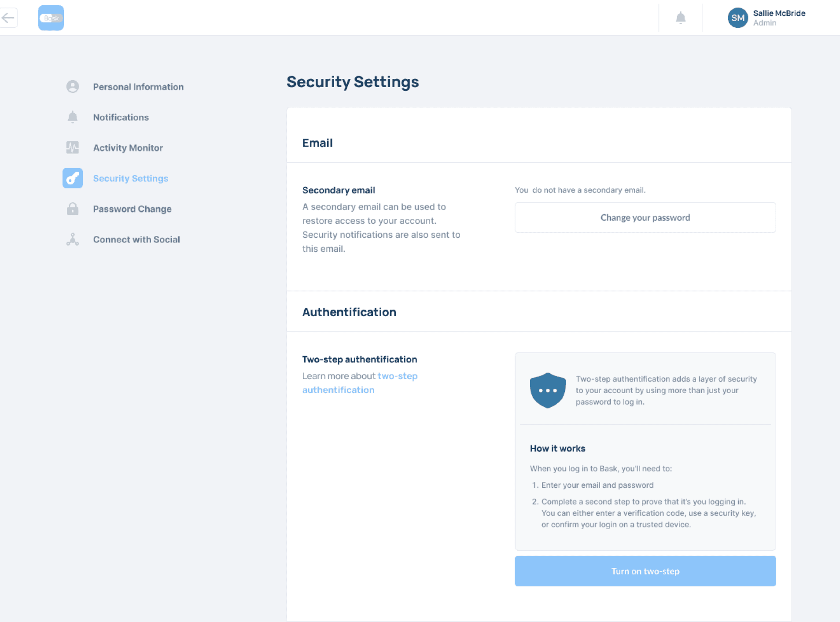Click the Security Settings key icon
840x622 pixels.
pyautogui.click(x=73, y=178)
